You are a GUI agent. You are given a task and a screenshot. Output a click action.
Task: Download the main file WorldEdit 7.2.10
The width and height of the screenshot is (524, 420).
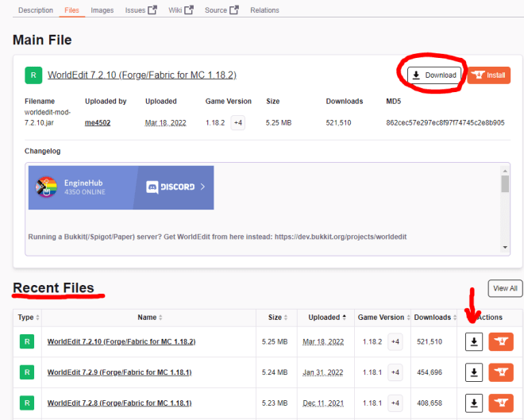point(434,75)
